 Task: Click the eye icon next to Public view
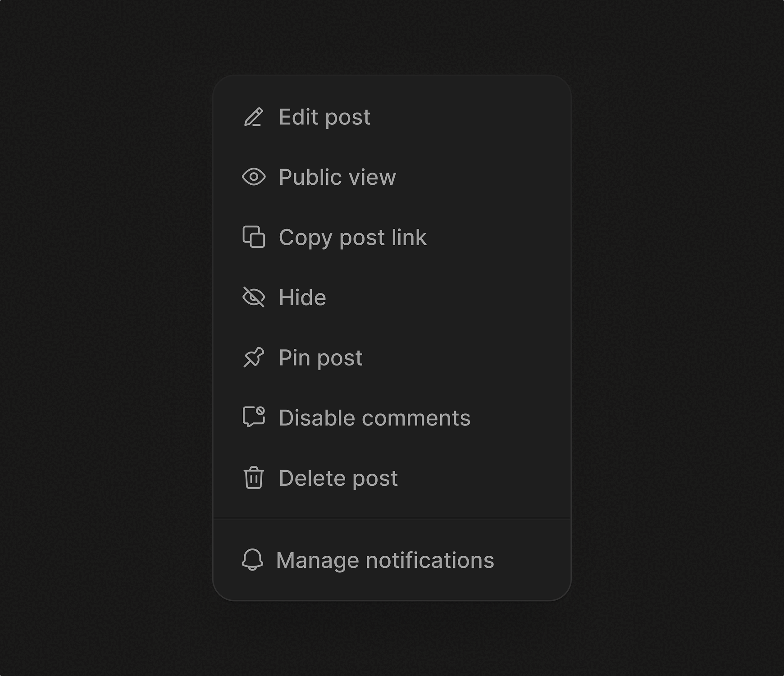254,178
